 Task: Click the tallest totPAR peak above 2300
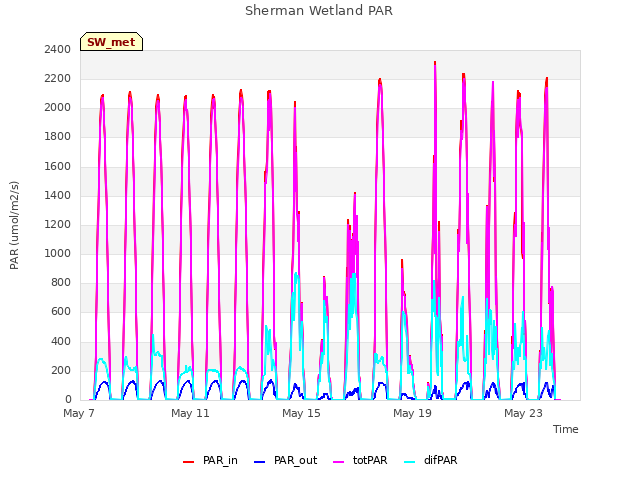coord(435,65)
